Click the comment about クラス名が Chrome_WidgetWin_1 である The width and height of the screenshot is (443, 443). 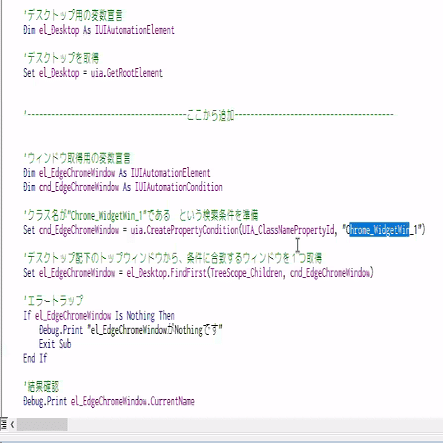pos(141,215)
